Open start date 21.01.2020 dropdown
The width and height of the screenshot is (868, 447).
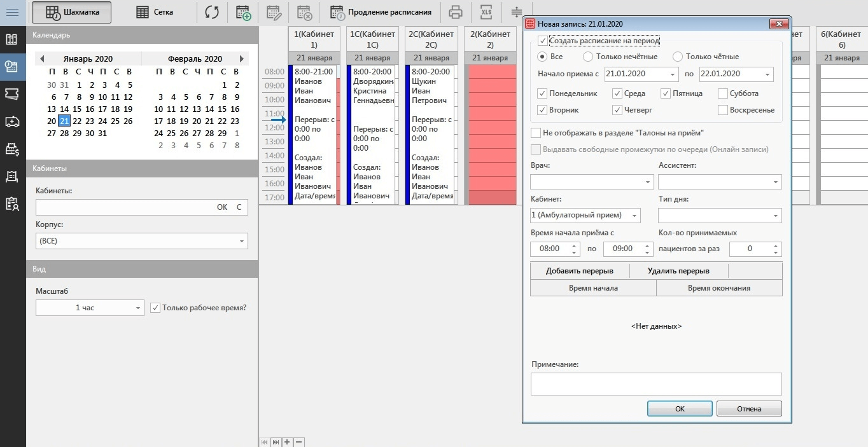[x=673, y=74]
